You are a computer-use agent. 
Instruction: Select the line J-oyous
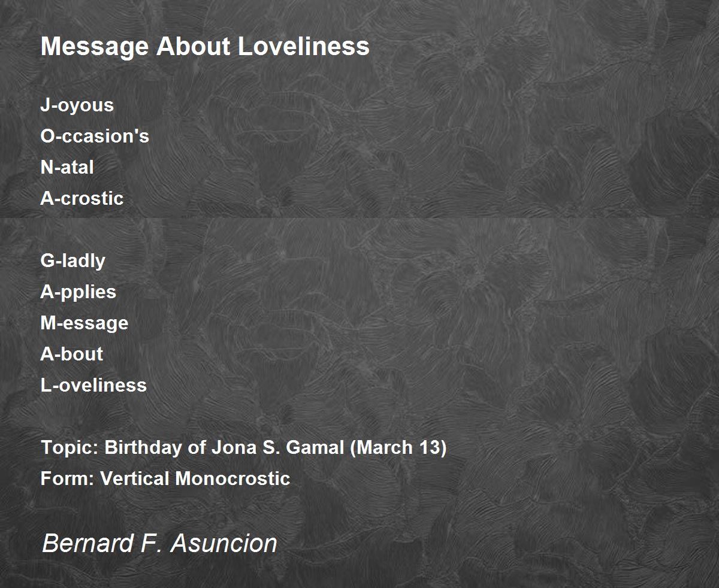77,105
